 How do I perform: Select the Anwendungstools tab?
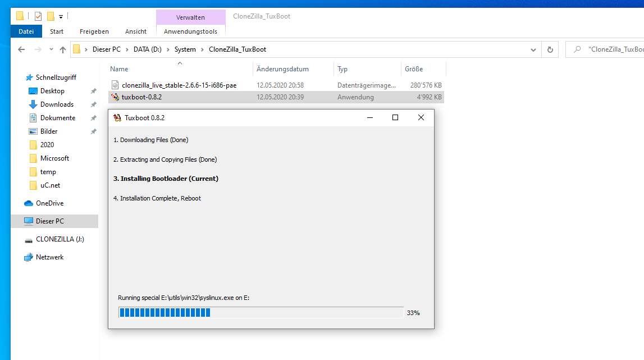(x=190, y=31)
